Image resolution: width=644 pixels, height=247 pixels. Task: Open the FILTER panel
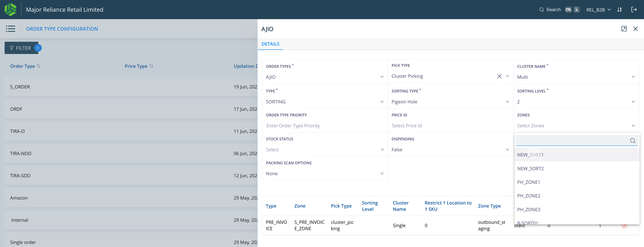pyautogui.click(x=21, y=48)
